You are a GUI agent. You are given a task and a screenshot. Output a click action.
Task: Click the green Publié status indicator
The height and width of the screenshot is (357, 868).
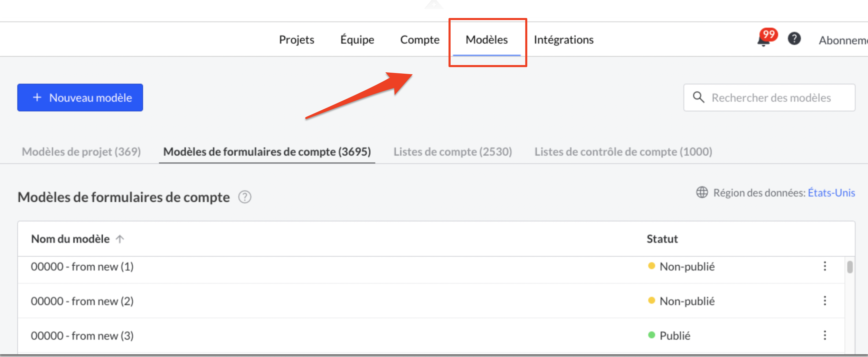(651, 335)
